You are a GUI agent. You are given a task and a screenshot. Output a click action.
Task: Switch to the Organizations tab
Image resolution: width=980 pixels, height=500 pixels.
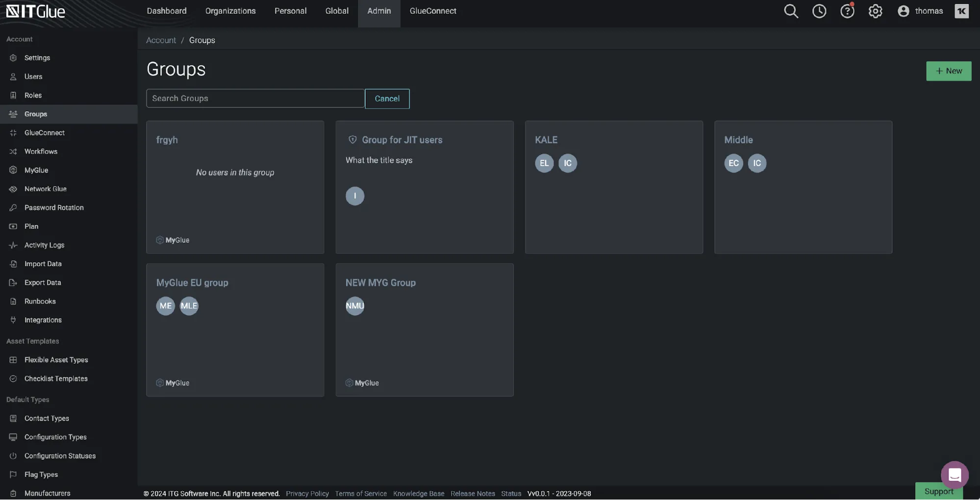[x=230, y=11]
